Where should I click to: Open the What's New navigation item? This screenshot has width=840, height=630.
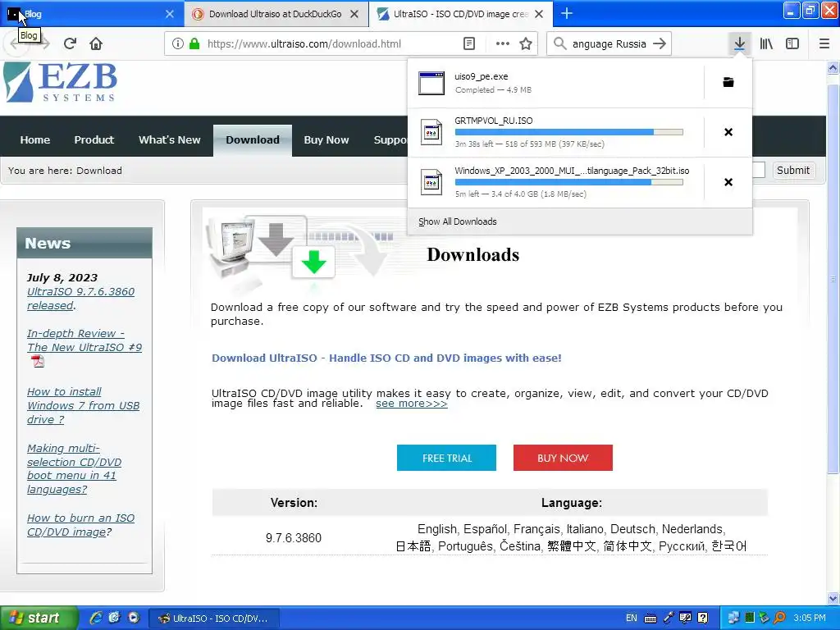coord(169,139)
